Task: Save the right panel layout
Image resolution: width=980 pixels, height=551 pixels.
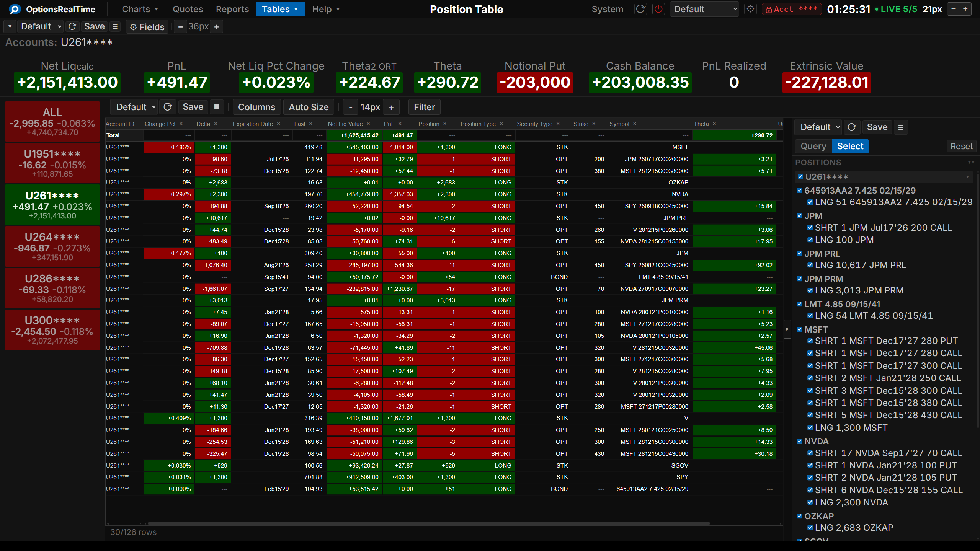Action: coord(877,127)
